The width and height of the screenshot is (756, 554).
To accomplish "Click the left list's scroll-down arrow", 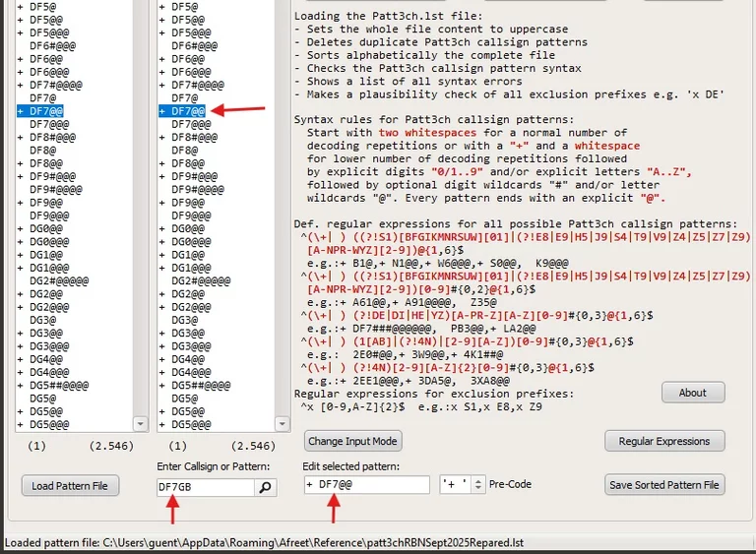I will [x=141, y=424].
